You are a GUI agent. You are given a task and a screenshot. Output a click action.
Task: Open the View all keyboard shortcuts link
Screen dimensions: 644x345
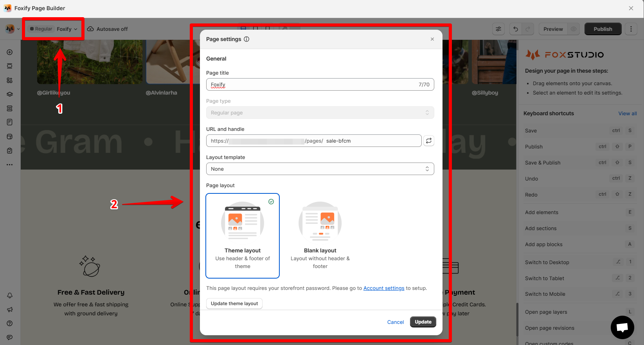coord(628,114)
